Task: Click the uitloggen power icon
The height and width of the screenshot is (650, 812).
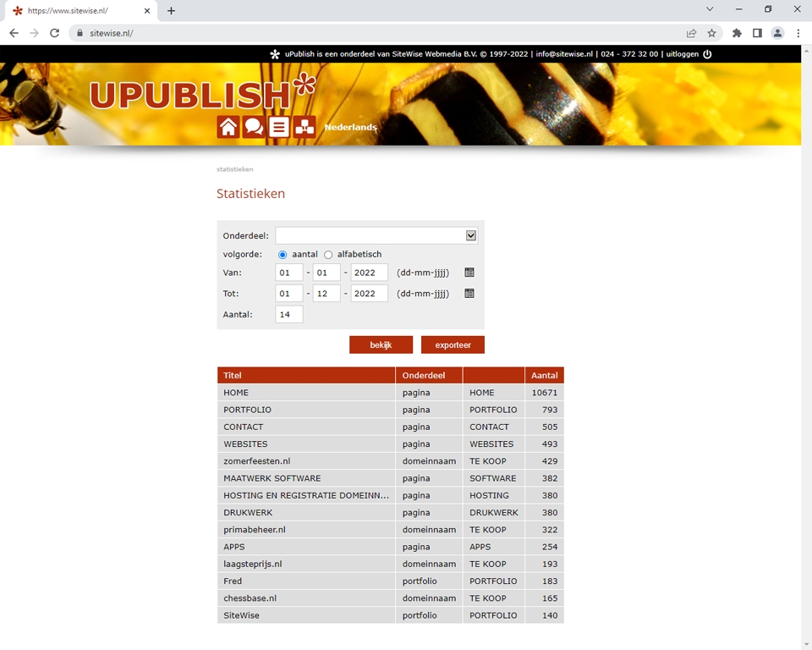Action: (x=707, y=54)
